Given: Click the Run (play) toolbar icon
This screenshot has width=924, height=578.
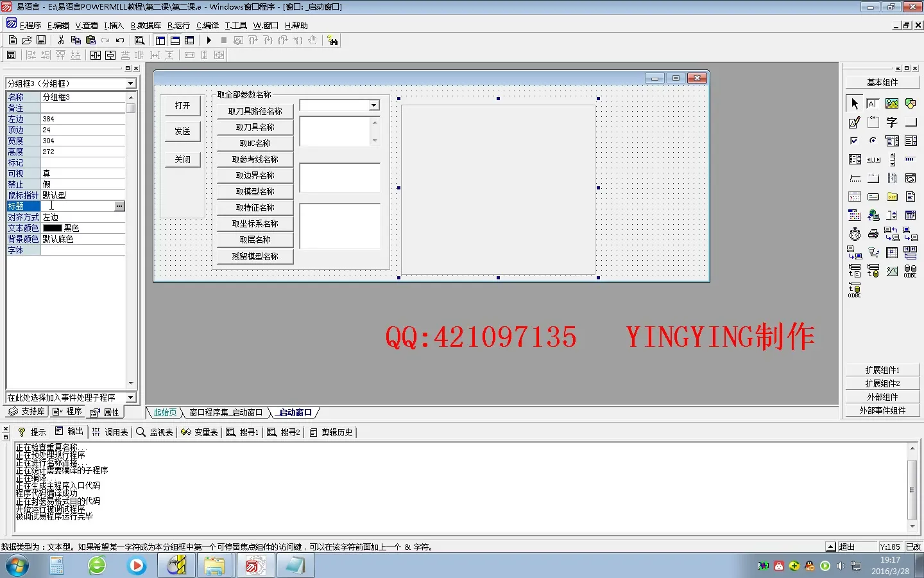Looking at the screenshot, I should pos(209,40).
